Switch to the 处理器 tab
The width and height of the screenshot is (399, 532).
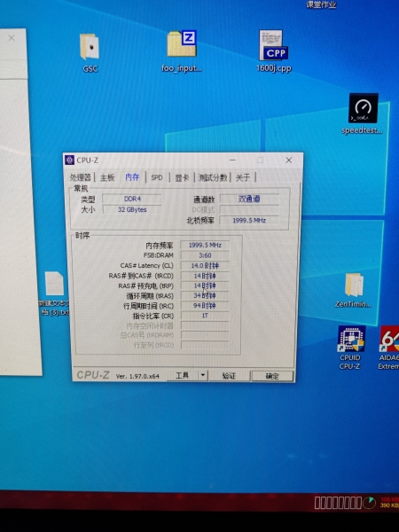(81, 177)
